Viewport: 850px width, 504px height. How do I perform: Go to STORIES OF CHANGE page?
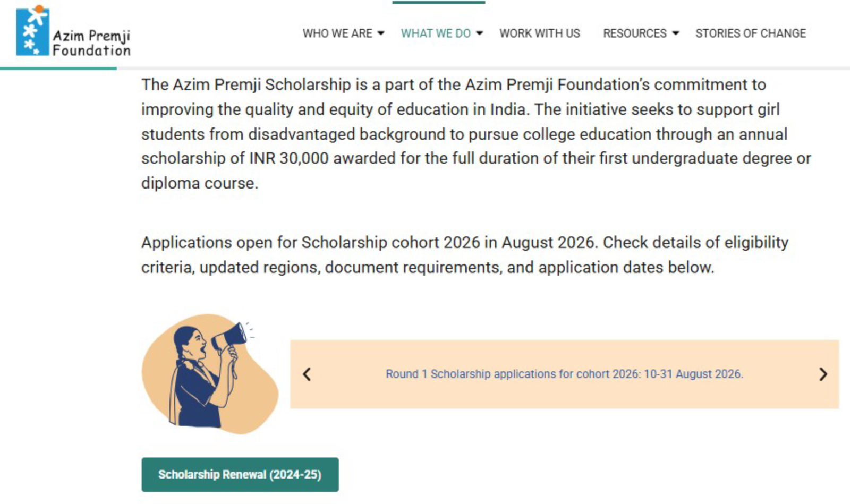click(751, 33)
